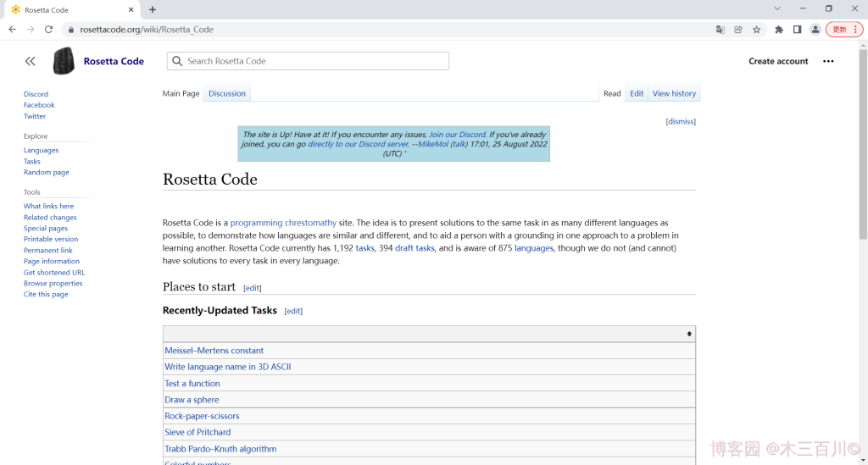Click the share page icon in address bar
This screenshot has width=868, height=465.
(738, 30)
